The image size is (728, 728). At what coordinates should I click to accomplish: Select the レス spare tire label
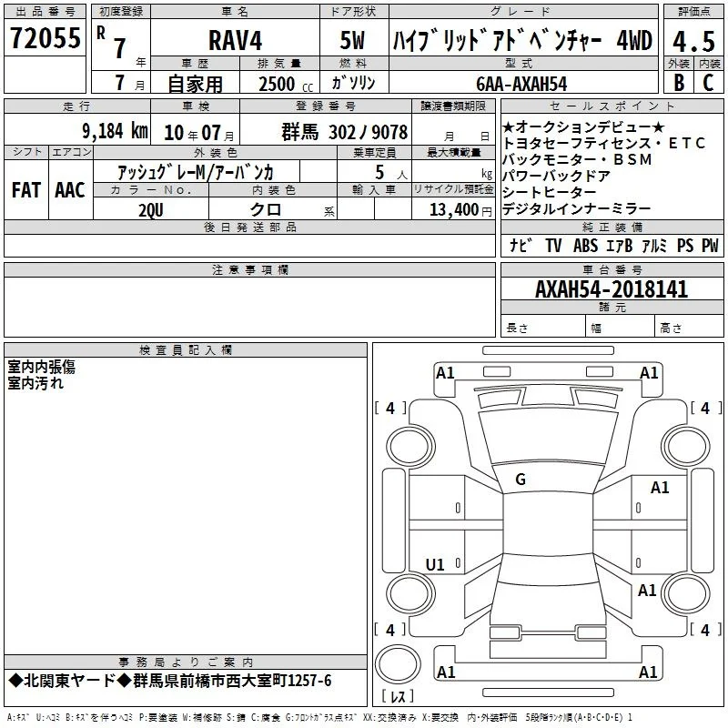[x=398, y=696]
